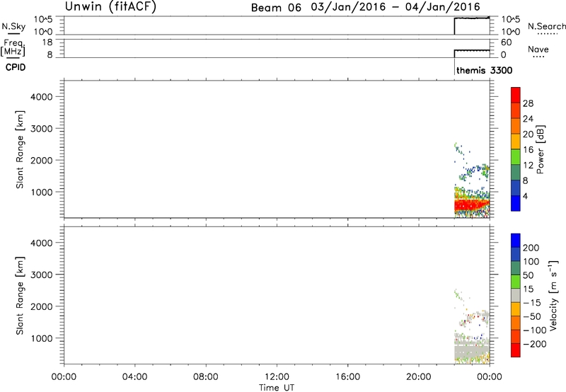This screenshot has width=566, height=392.
Task: Click the solid line sample under N.Sky
Action: click(x=13, y=34)
